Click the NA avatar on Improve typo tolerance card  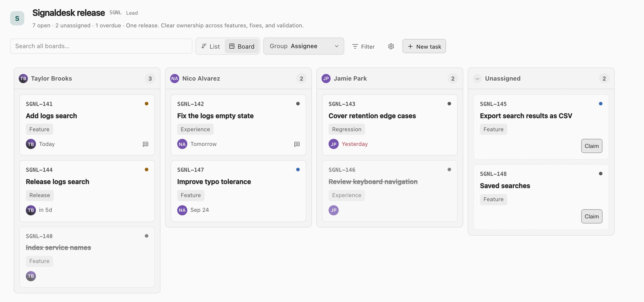point(182,210)
